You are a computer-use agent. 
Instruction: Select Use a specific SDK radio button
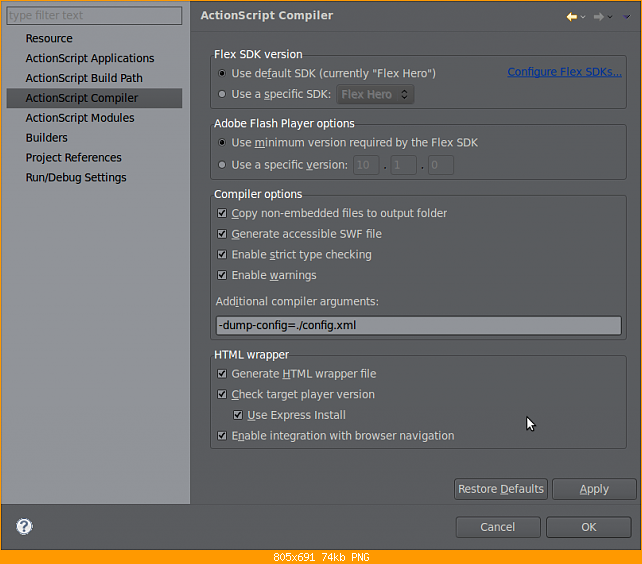[222, 94]
